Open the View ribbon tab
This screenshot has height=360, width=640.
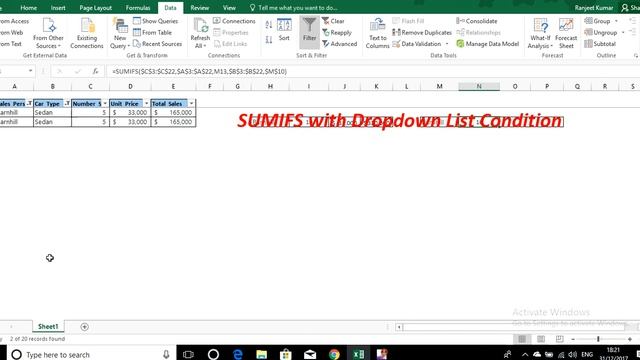(229, 8)
